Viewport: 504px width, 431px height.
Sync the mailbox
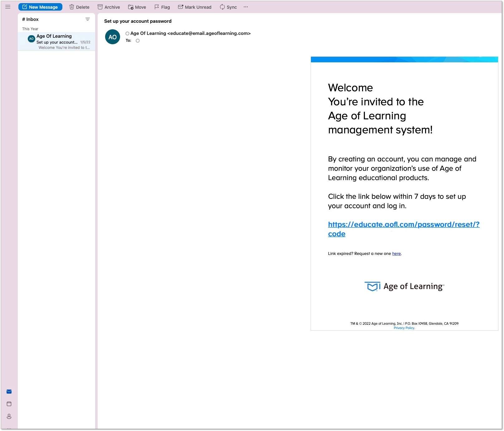[228, 7]
